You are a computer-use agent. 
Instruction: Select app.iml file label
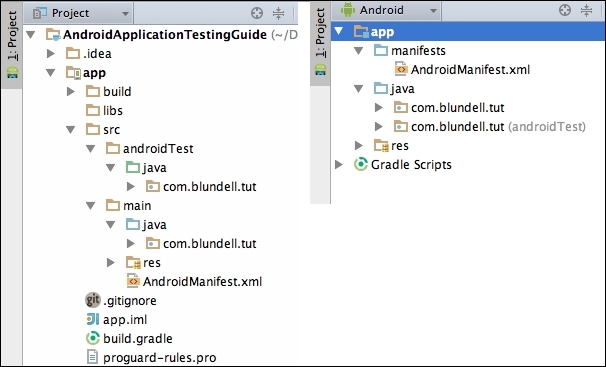(x=125, y=319)
